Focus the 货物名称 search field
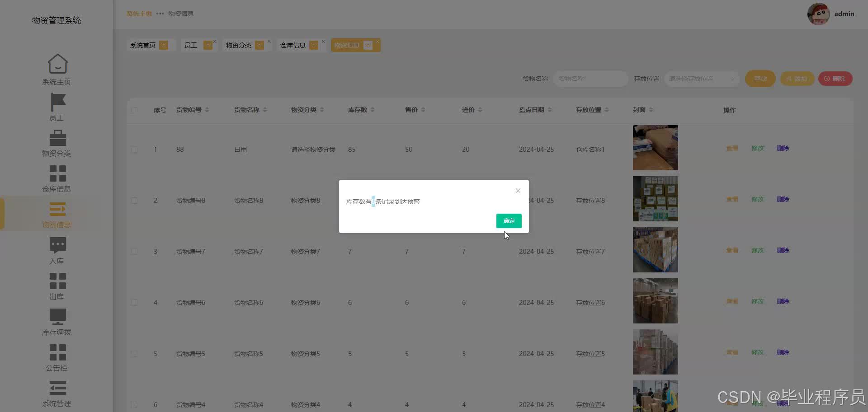 tap(590, 79)
